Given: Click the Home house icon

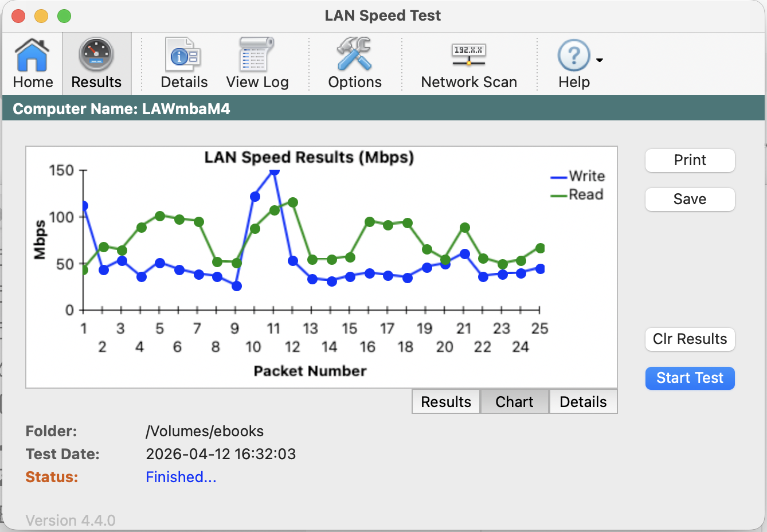Looking at the screenshot, I should point(33,56).
